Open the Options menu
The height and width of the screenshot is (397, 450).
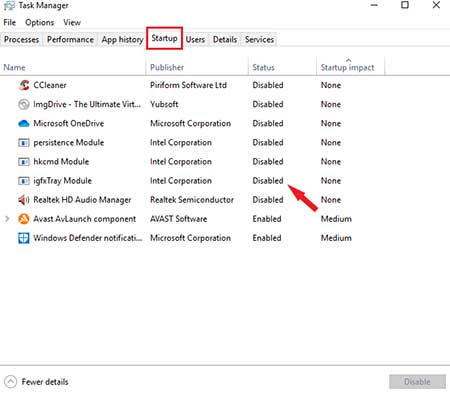click(x=39, y=22)
